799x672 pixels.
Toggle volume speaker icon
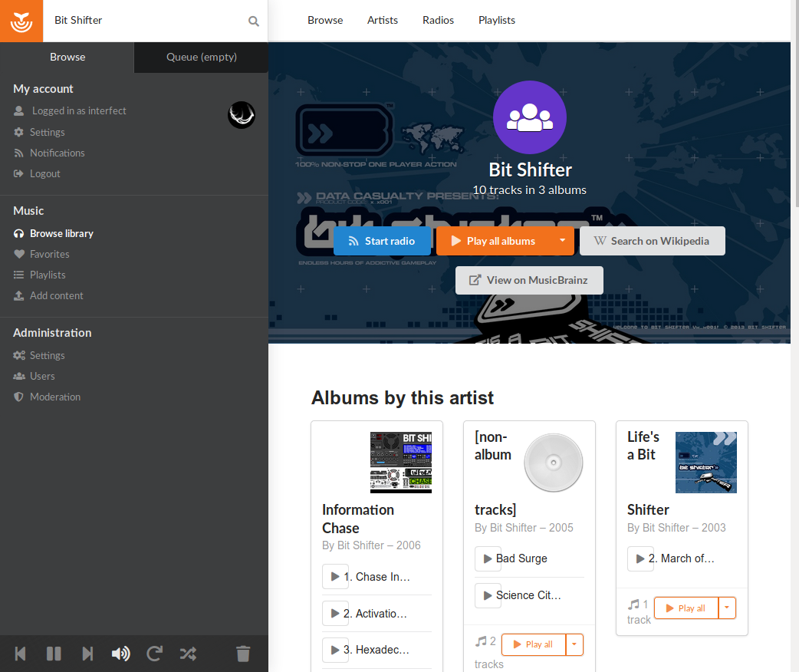point(120,654)
